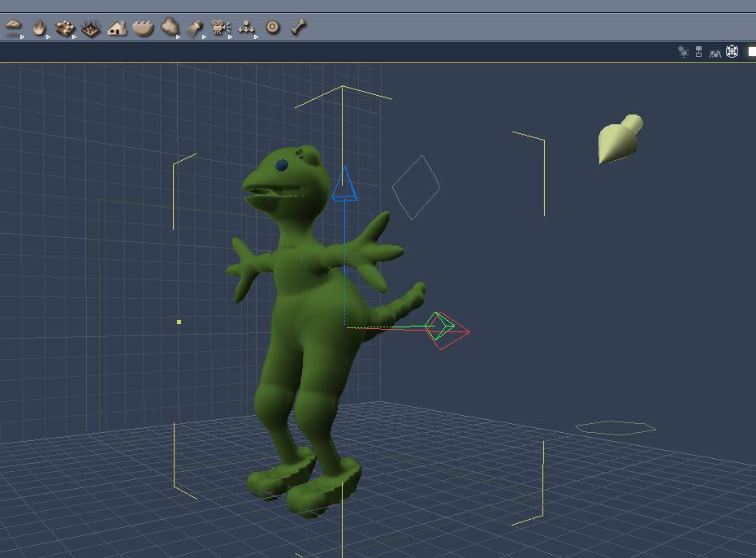Click the gray spheres view icon
This screenshot has height=558, width=756.
click(683, 52)
